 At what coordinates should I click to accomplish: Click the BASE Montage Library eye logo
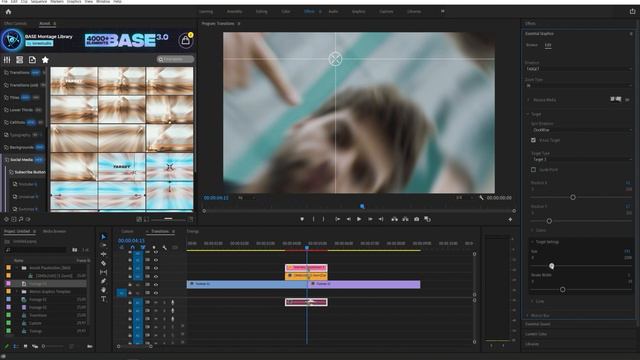point(12,40)
